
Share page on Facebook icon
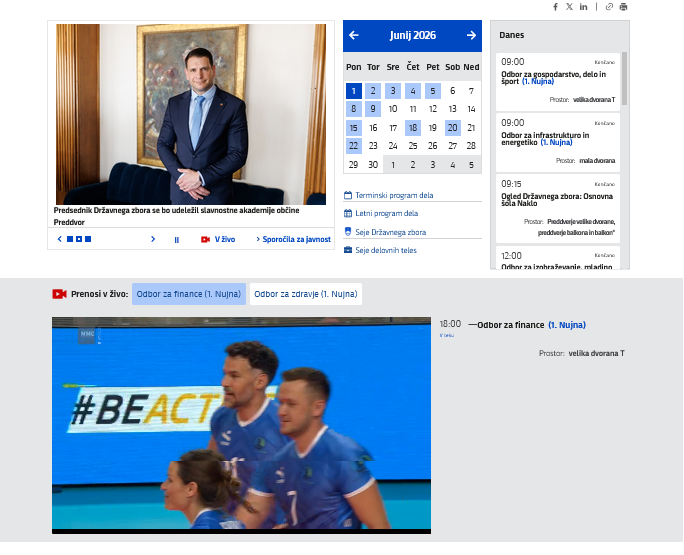555,7
